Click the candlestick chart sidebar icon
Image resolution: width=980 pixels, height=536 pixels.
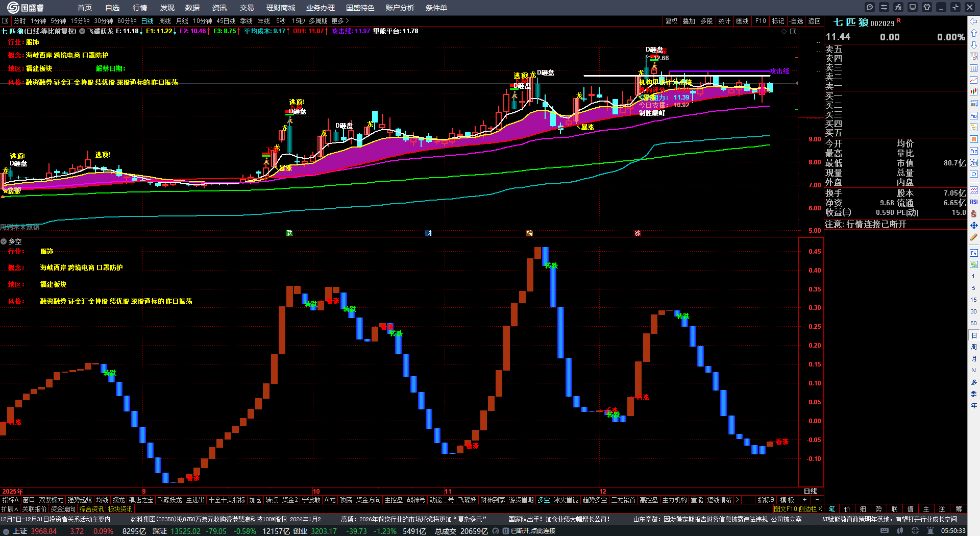(973, 92)
